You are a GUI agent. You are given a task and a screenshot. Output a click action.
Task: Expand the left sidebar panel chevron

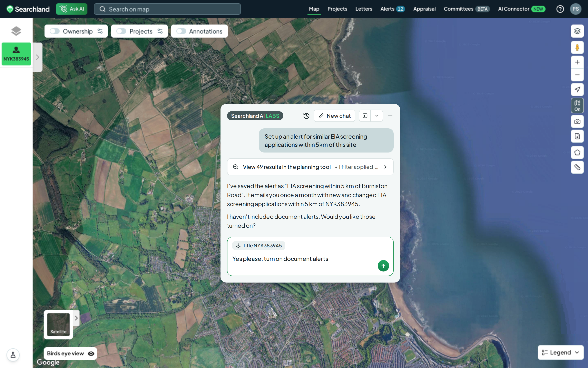(x=37, y=57)
